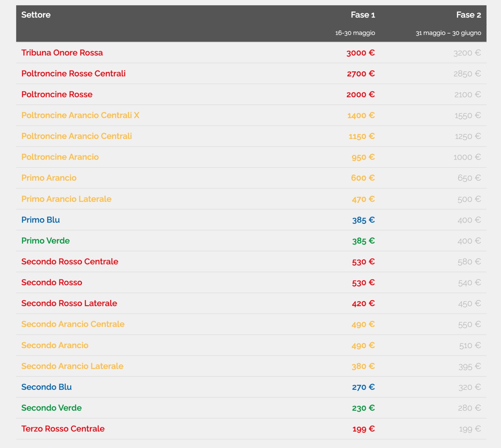This screenshot has width=501, height=448.
Task: Click the Primo Blu sector name
Action: point(40,220)
